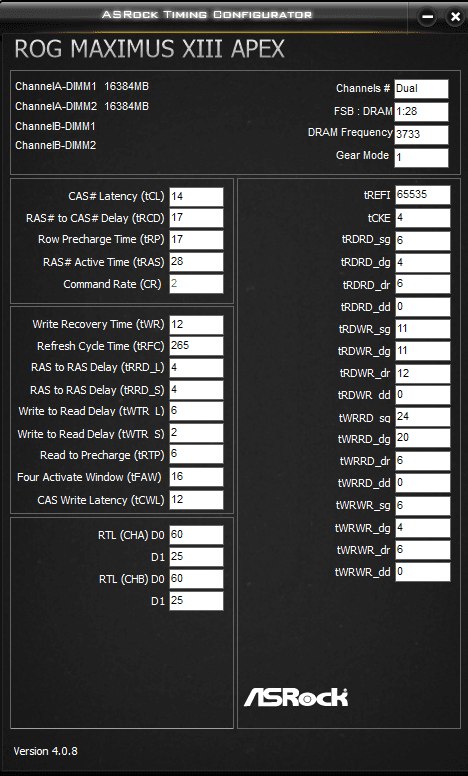This screenshot has width=468, height=776.
Task: Click the Refresh Cycle Time (tRFC) field
Action: coord(196,346)
